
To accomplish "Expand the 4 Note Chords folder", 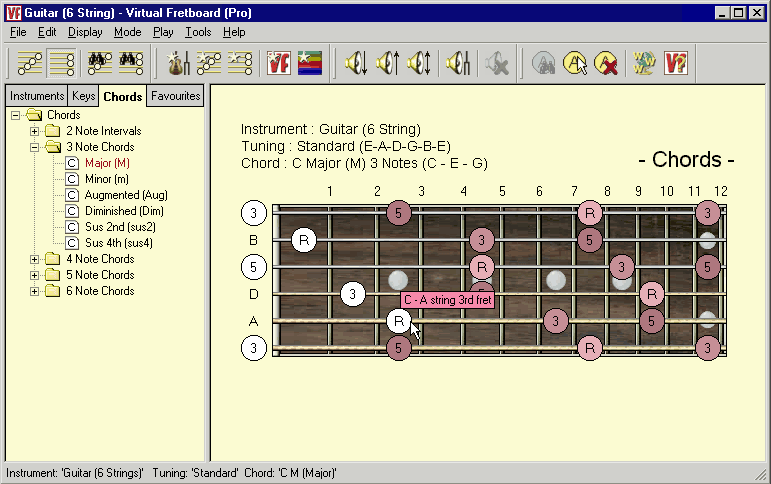I will (35, 259).
